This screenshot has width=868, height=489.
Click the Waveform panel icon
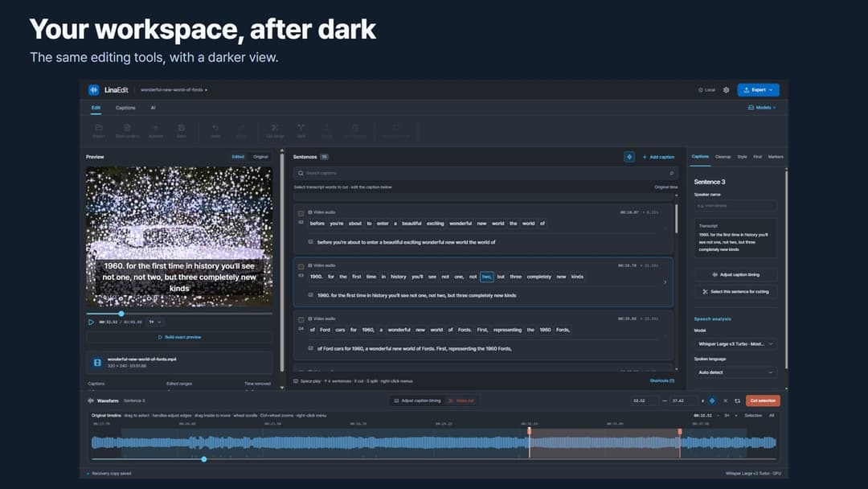tap(91, 401)
